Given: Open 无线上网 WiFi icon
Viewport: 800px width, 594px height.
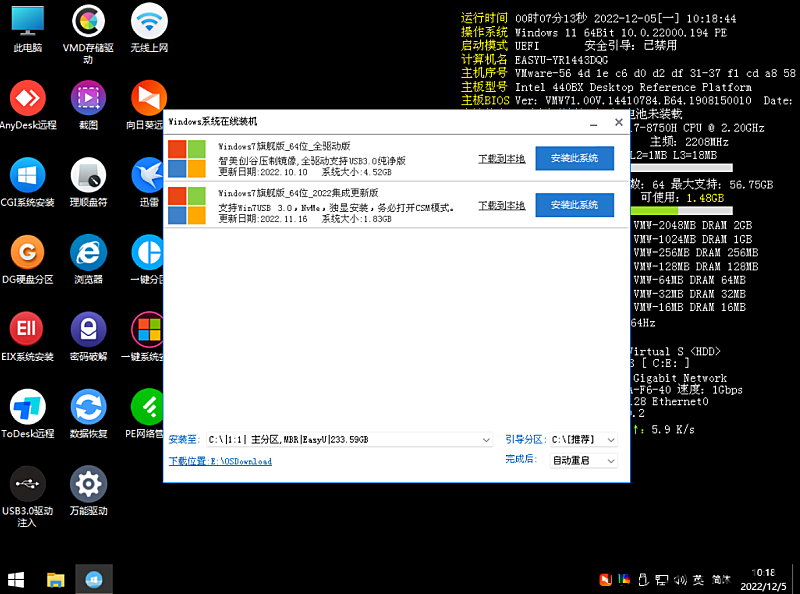Looking at the screenshot, I should (149, 20).
